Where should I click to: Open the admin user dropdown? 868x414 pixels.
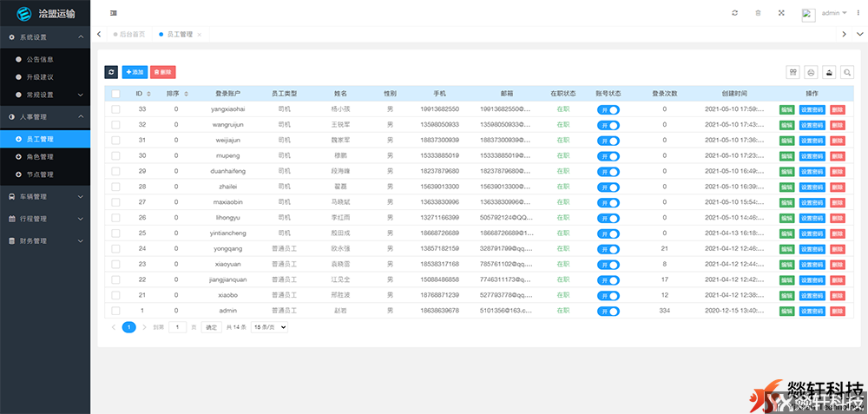834,13
